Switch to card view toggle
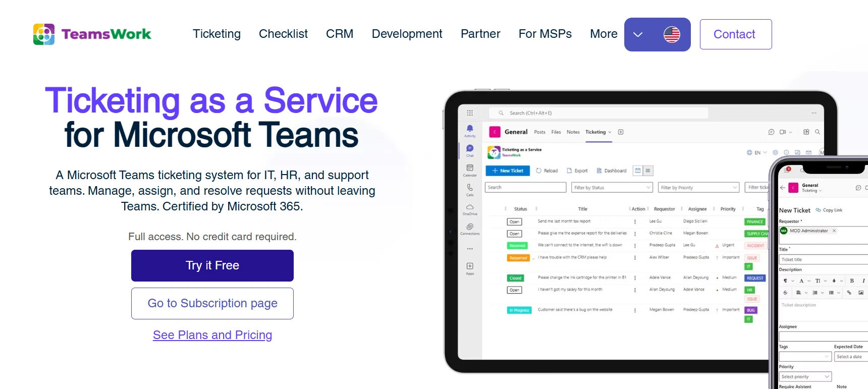 (x=638, y=171)
